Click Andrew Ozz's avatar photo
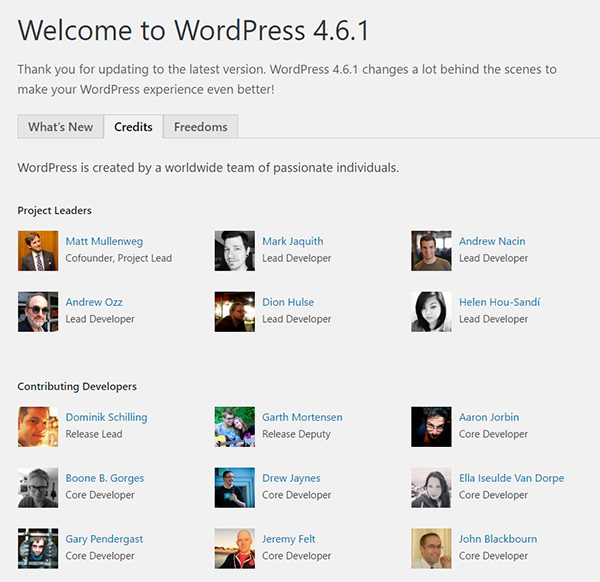 [38, 311]
